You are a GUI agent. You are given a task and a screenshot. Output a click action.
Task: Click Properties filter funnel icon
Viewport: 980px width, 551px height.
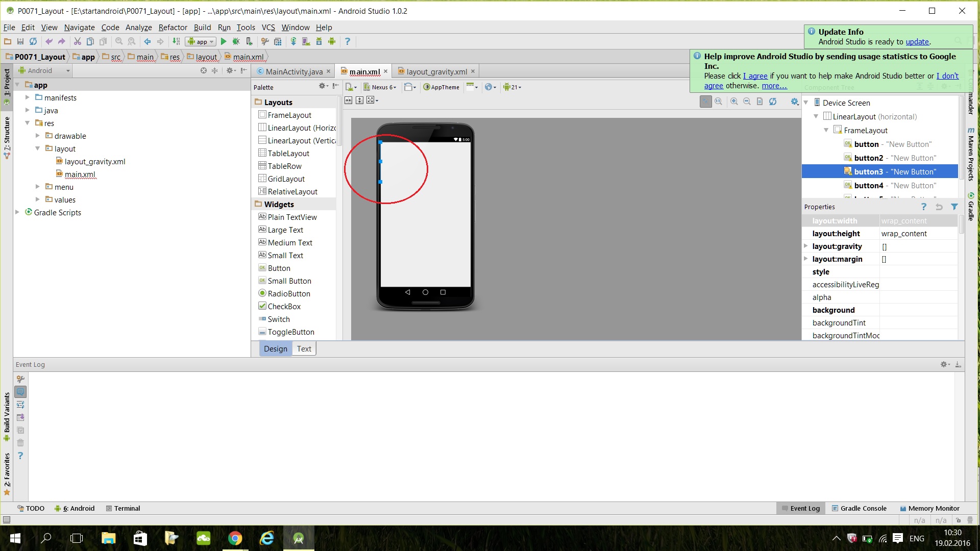(954, 207)
